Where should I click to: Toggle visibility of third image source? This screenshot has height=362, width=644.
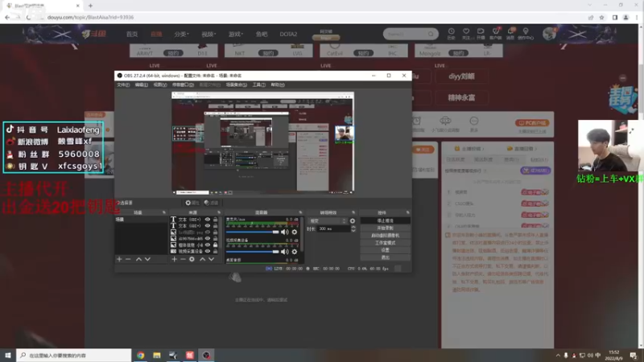pos(208,232)
